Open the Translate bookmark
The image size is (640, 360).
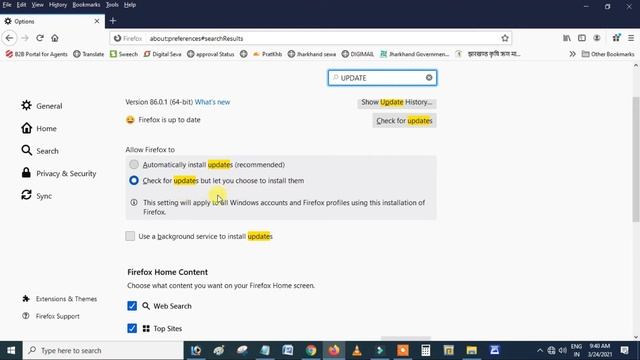(89, 54)
